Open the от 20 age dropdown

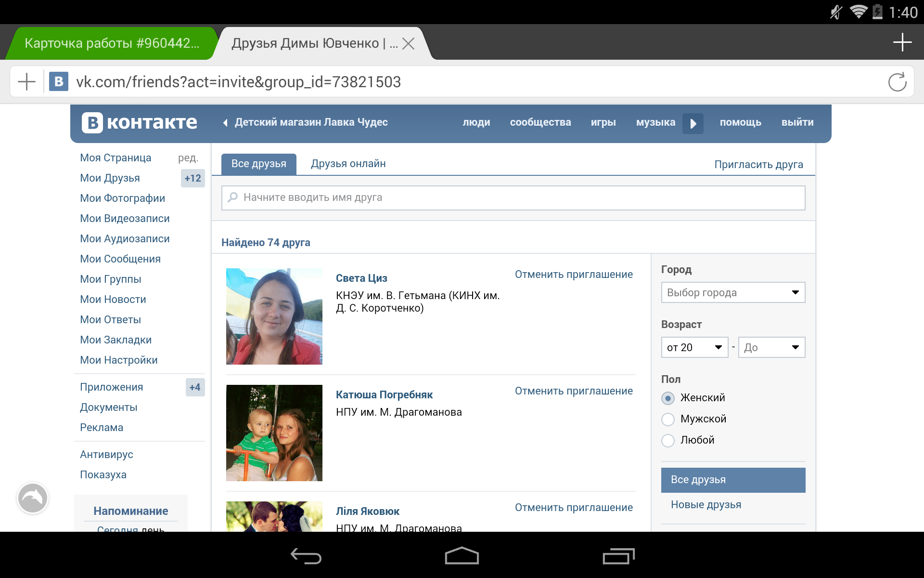(x=694, y=347)
